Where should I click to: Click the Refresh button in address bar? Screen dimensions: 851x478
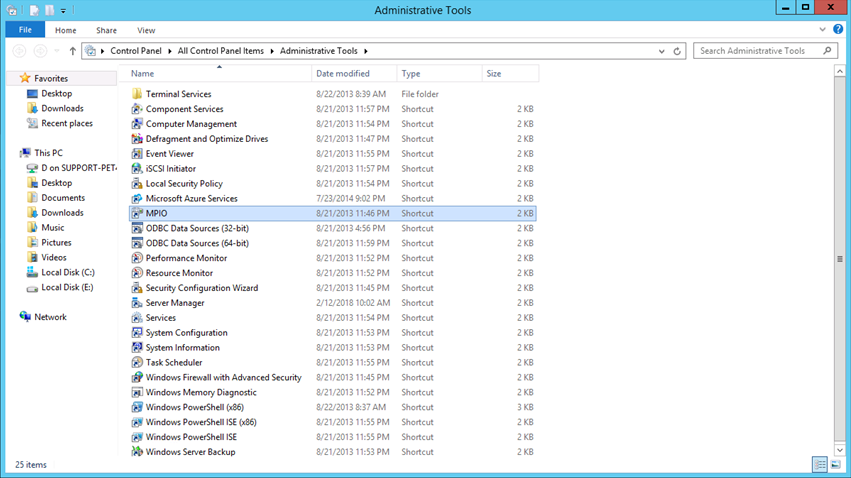point(678,51)
